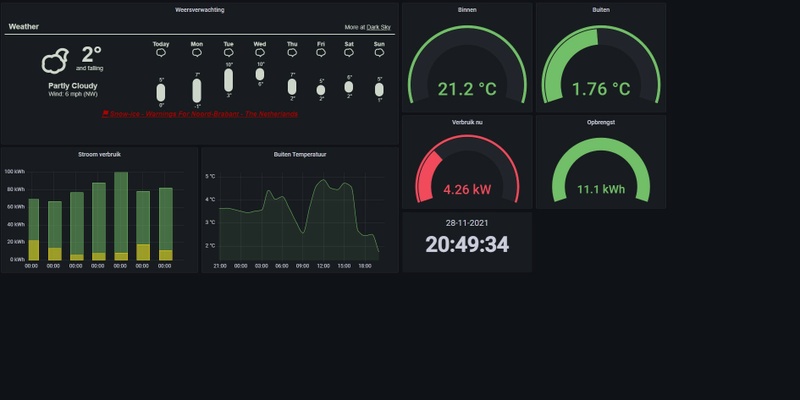800x400 pixels.
Task: Click the red 4.26 kW consumption gauge
Action: click(x=467, y=169)
